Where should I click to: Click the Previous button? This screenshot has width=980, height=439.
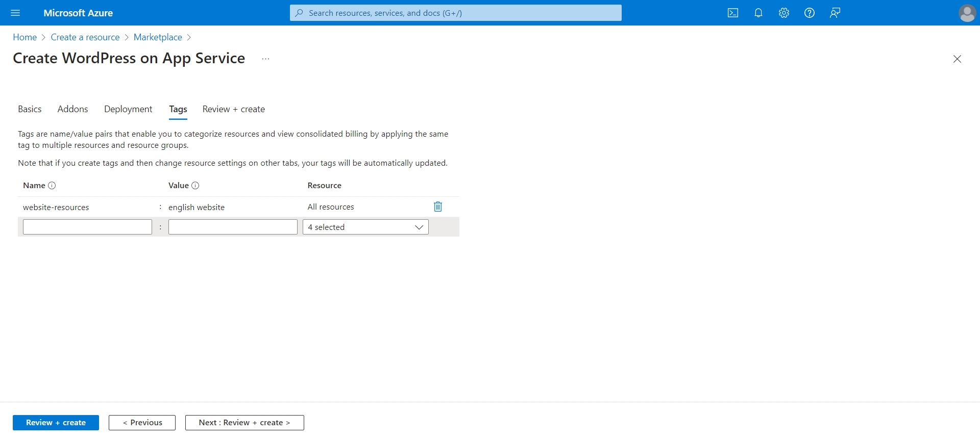pyautogui.click(x=142, y=423)
